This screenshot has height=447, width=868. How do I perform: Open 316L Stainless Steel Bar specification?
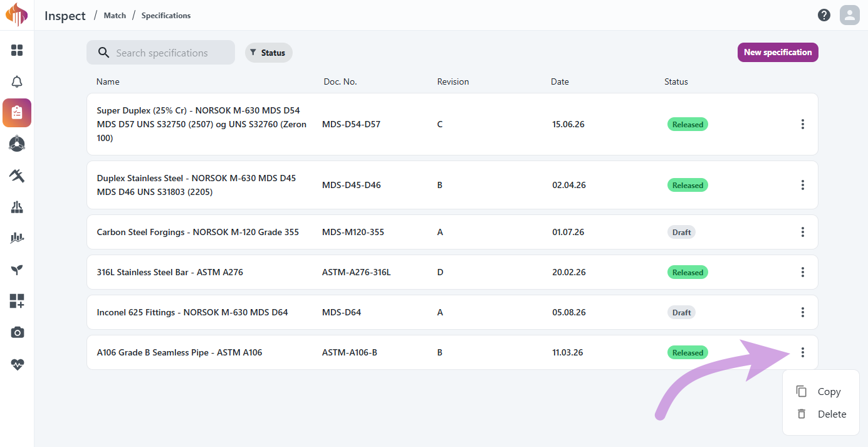452,272
